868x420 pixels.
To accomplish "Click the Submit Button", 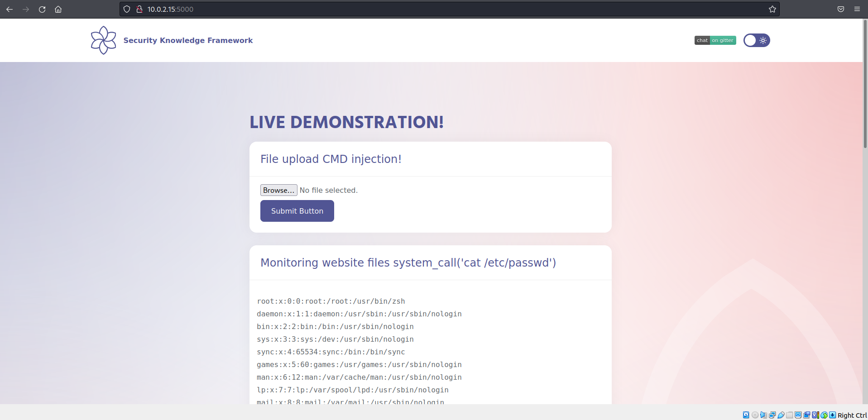I will 297,211.
